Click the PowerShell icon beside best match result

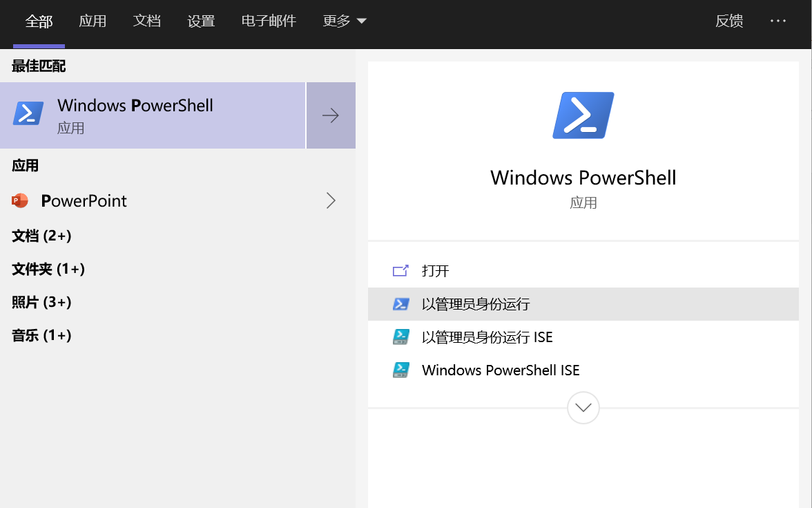point(28,112)
